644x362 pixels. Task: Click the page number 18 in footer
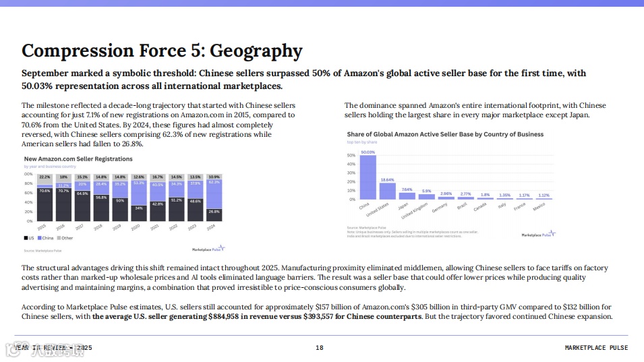[320, 348]
